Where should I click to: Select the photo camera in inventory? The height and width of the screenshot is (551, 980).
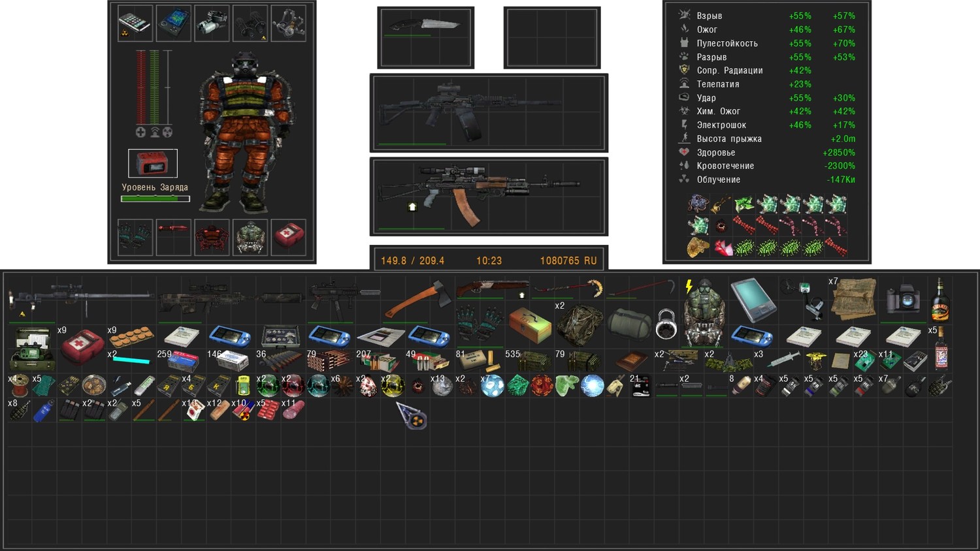pos(903,300)
